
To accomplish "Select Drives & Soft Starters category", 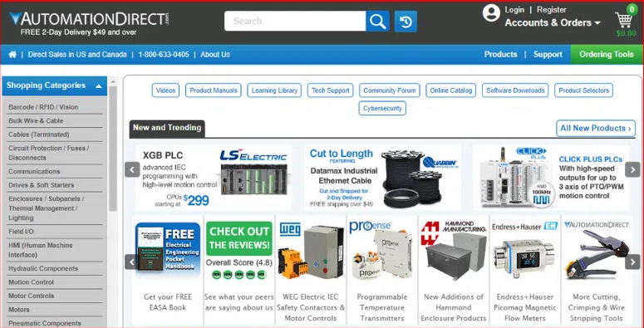I will [41, 185].
